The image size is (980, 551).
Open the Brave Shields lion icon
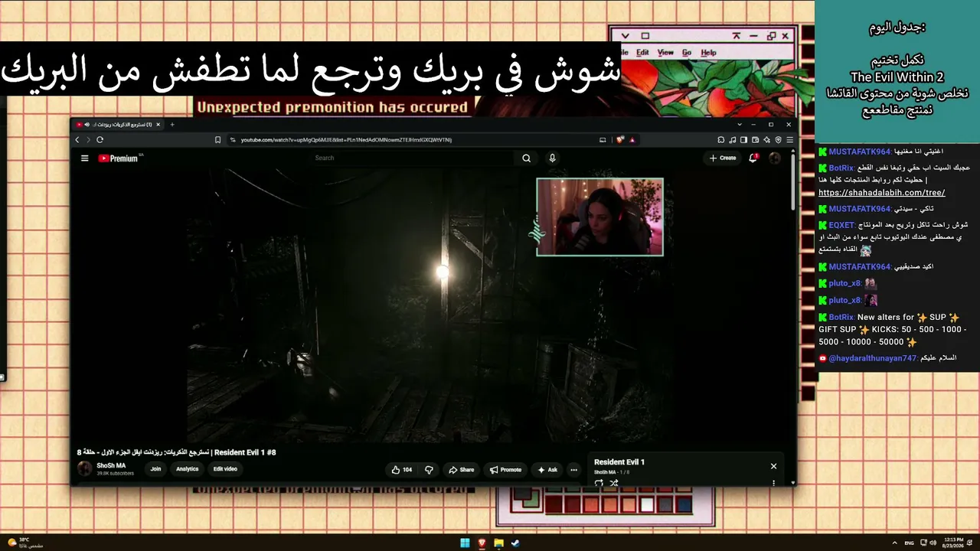point(620,140)
